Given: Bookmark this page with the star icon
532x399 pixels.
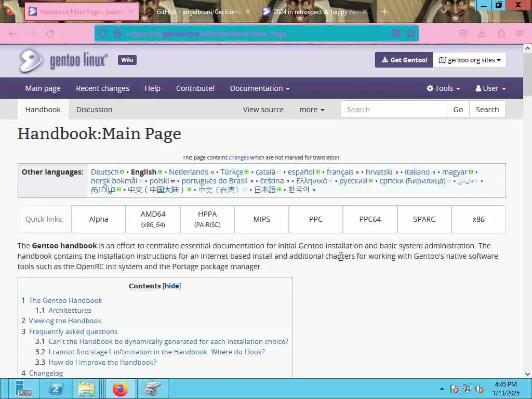Looking at the screenshot, I should (410, 34).
